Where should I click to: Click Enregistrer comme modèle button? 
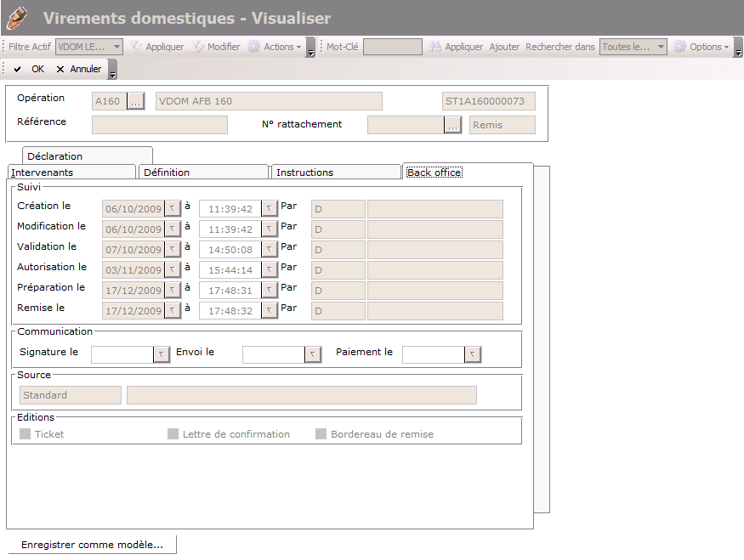(92, 545)
